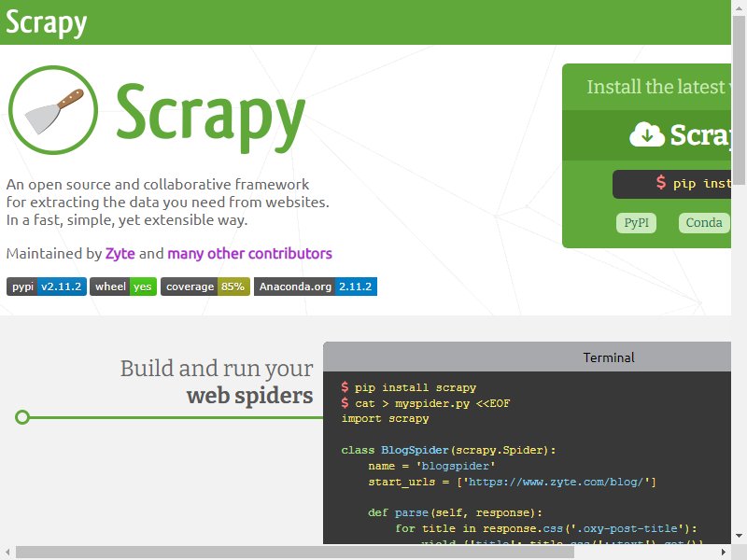Click the 'import scrapy' code line
Image resolution: width=747 pixels, height=560 pixels.
385,418
